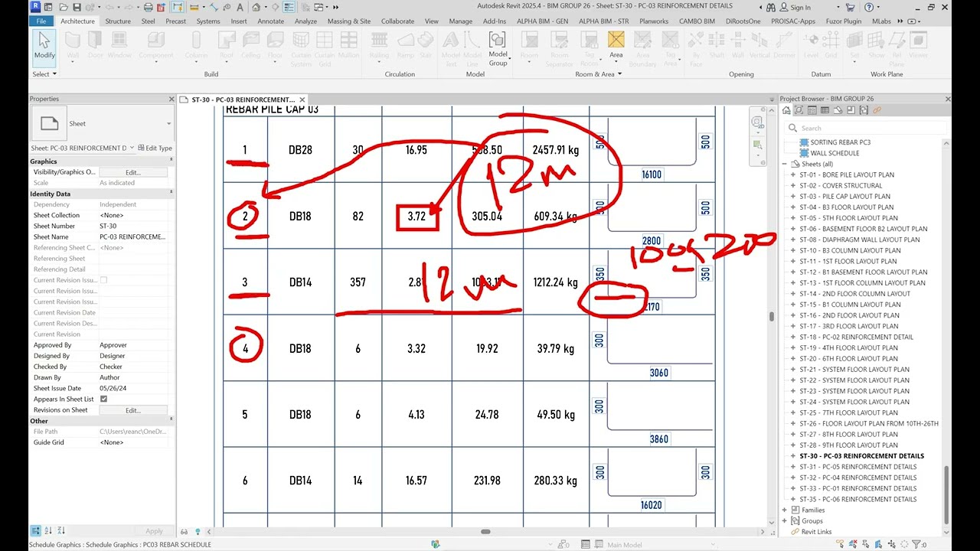
Task: Open the Sheet type selector dropdown
Action: 168,123
